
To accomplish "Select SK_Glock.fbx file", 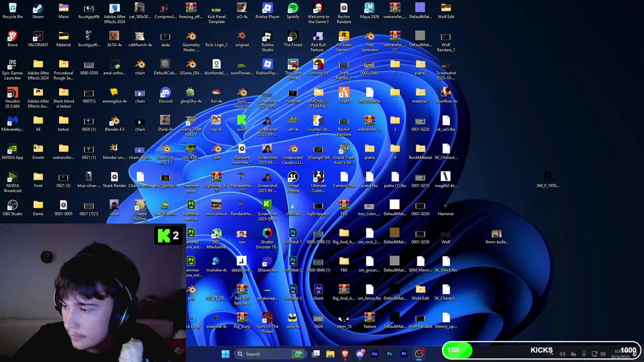I will pyautogui.click(x=446, y=264).
